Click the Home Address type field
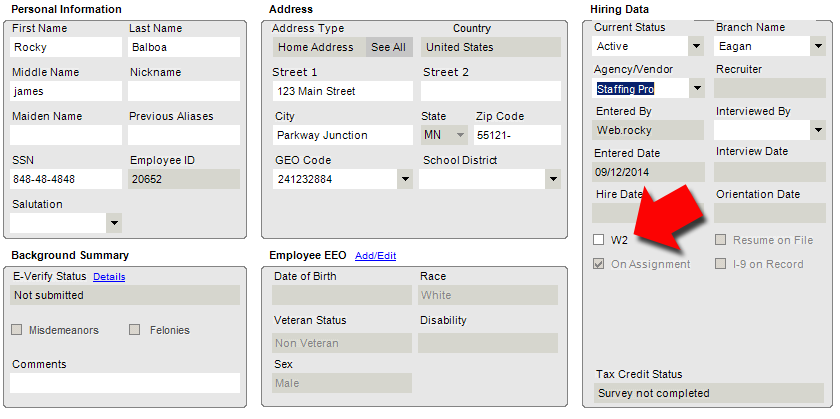Screen dimensions: 840x419 pos(319,47)
